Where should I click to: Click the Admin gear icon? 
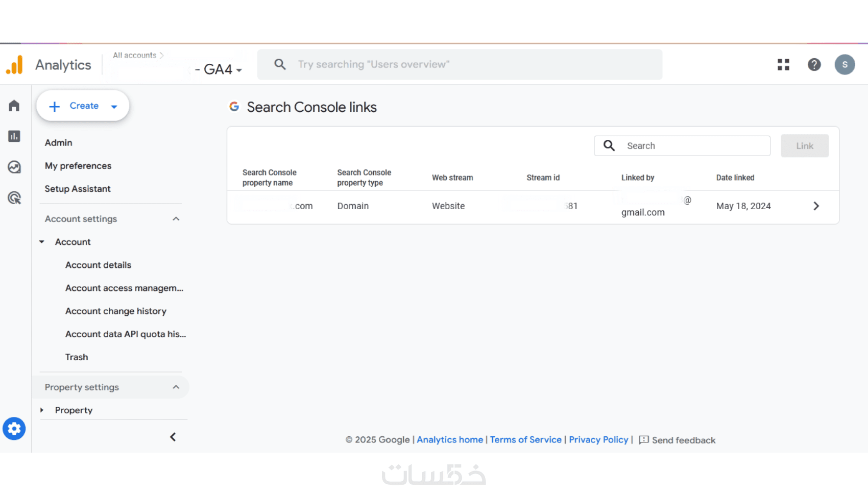pos(14,429)
